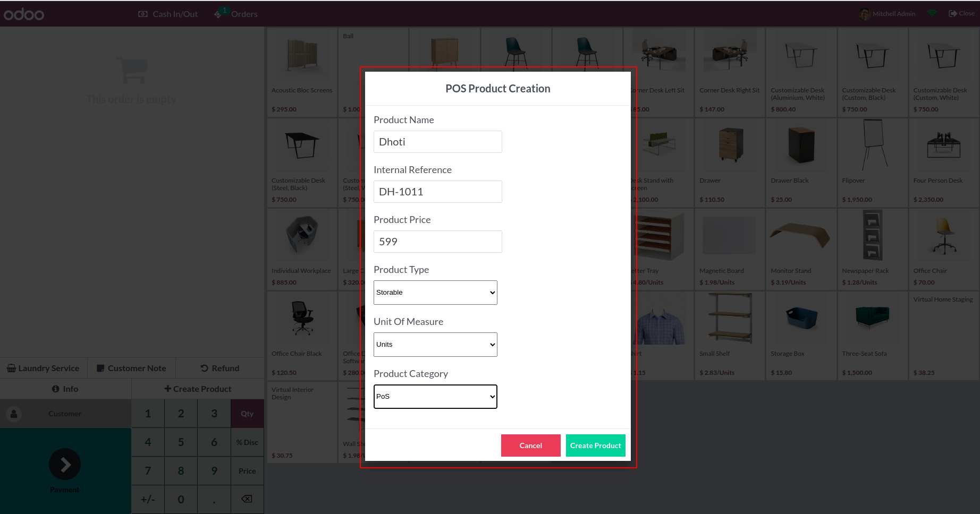Viewport: 980px width, 514px height.
Task: Expand the Unit Of Measure dropdown
Action: point(435,345)
